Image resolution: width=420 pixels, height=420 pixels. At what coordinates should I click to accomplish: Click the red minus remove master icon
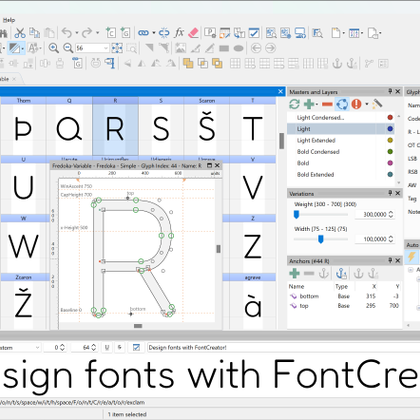point(327,104)
